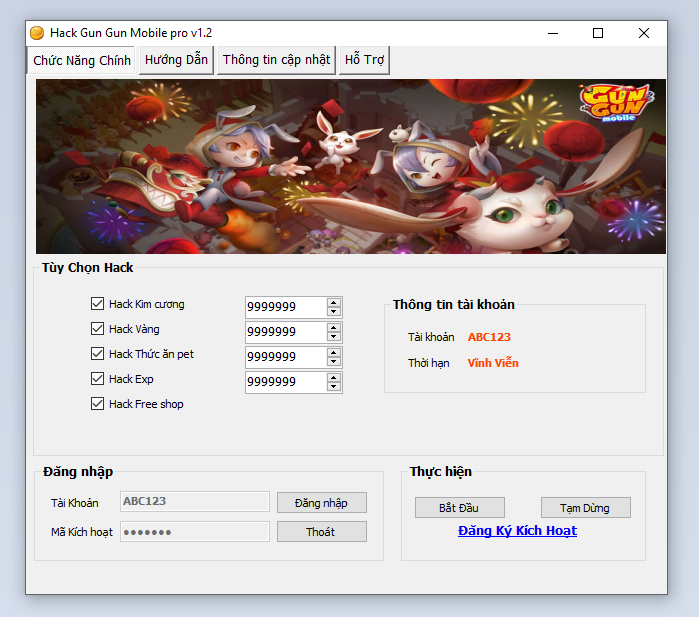Increase the Hack Kim cương value with up arrow
This screenshot has height=617, width=699.
pos(334,302)
